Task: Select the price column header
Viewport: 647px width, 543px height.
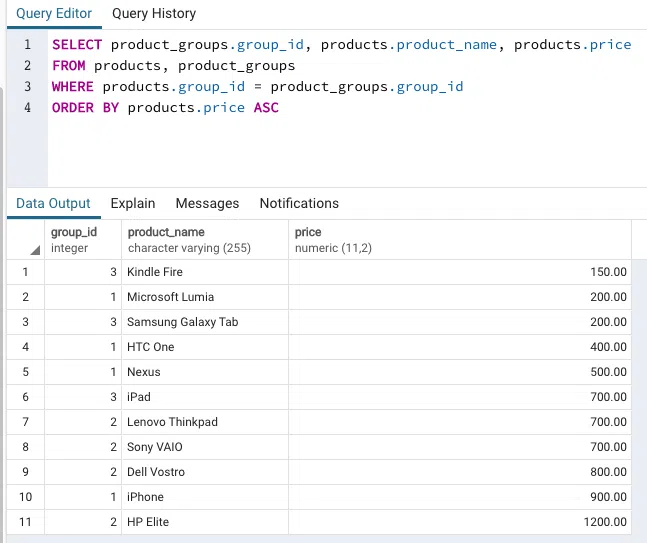Action: pos(460,240)
